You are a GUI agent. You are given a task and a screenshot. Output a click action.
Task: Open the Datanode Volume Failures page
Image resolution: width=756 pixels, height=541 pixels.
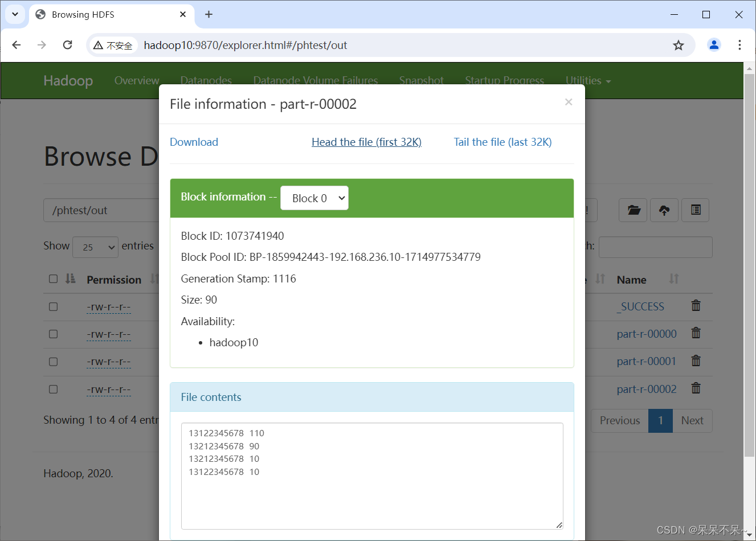click(x=316, y=80)
